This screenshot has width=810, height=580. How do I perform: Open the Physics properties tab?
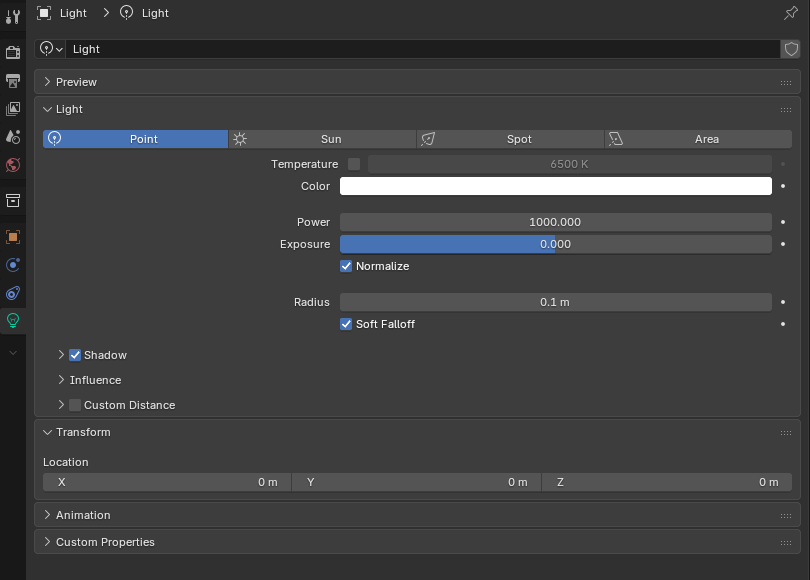click(12, 265)
